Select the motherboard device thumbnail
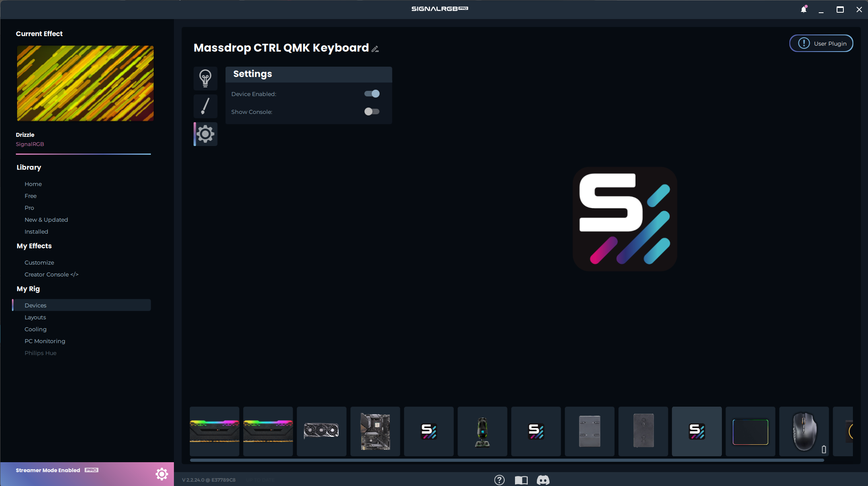868x486 pixels. pos(375,431)
